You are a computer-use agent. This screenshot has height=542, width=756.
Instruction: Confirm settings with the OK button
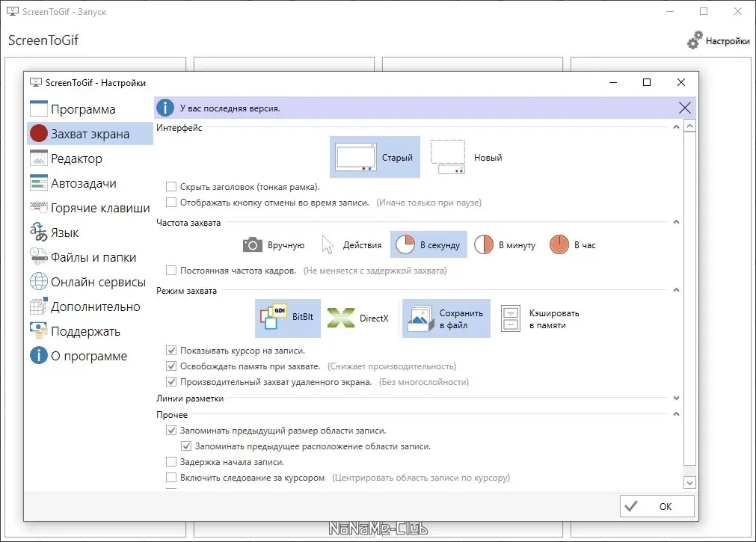(x=657, y=506)
